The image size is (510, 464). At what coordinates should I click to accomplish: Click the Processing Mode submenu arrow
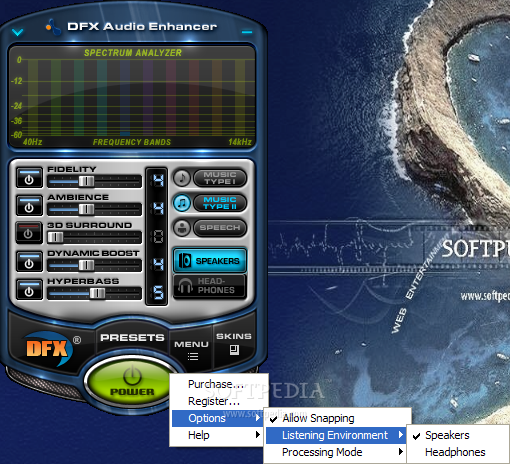(x=401, y=452)
